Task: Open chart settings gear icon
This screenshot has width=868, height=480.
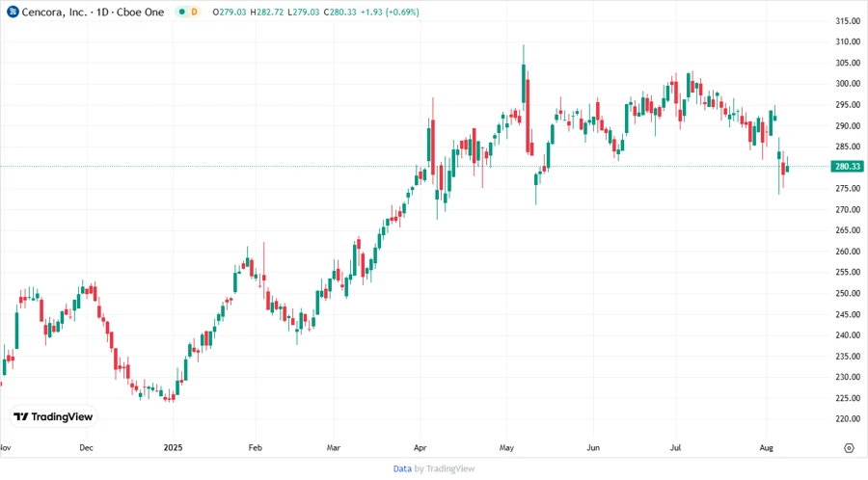Action: tap(849, 448)
